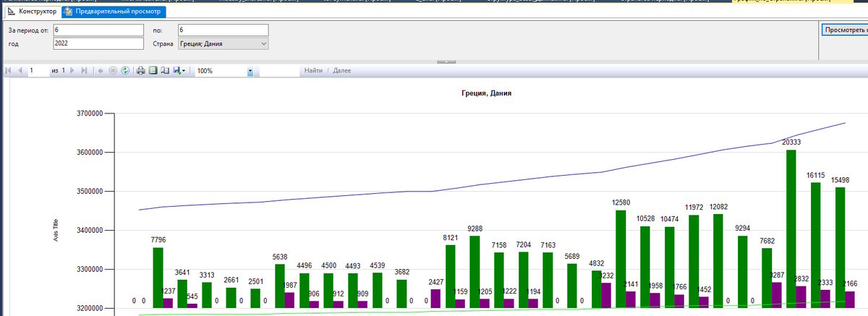
Task: Refresh the report
Action: coord(125,71)
